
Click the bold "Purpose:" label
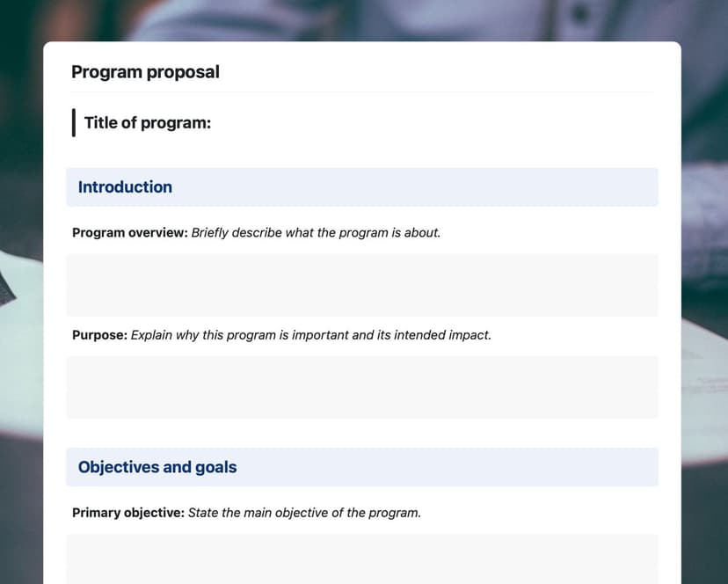tap(99, 335)
